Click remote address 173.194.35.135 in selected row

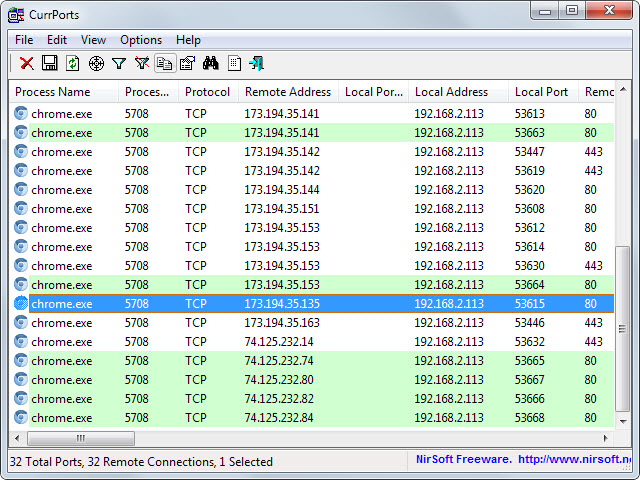click(x=282, y=304)
